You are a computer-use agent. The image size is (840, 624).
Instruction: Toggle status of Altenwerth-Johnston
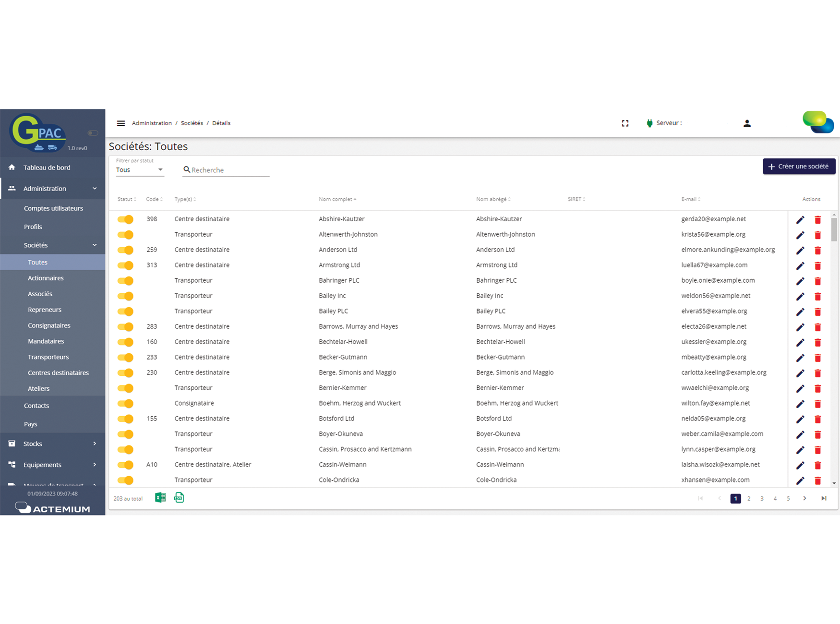coord(125,235)
